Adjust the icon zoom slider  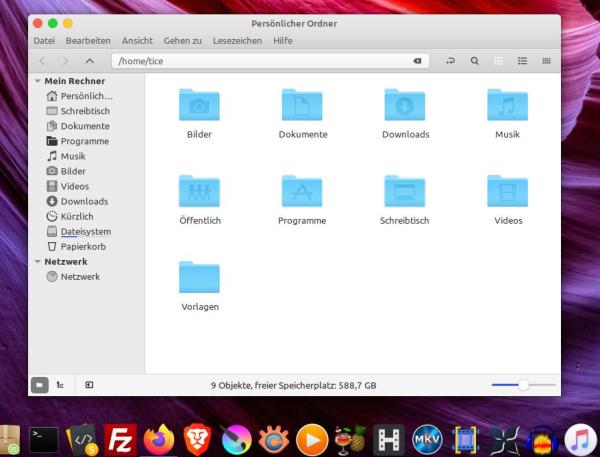(x=523, y=385)
